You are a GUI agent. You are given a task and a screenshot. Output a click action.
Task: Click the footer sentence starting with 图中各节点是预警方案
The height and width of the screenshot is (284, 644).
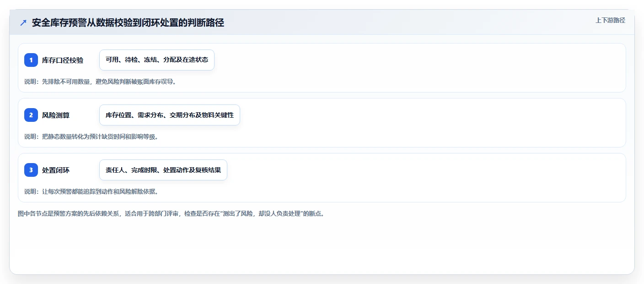pos(171,213)
